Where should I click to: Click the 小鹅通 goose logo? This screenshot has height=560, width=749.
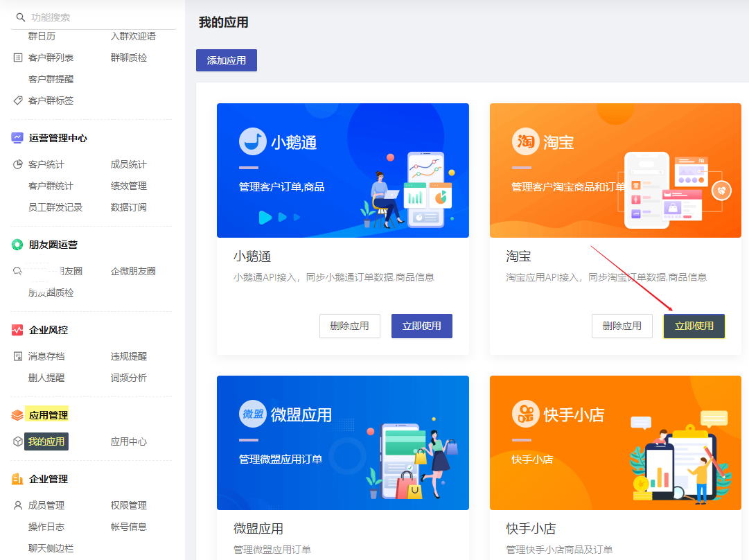click(253, 141)
